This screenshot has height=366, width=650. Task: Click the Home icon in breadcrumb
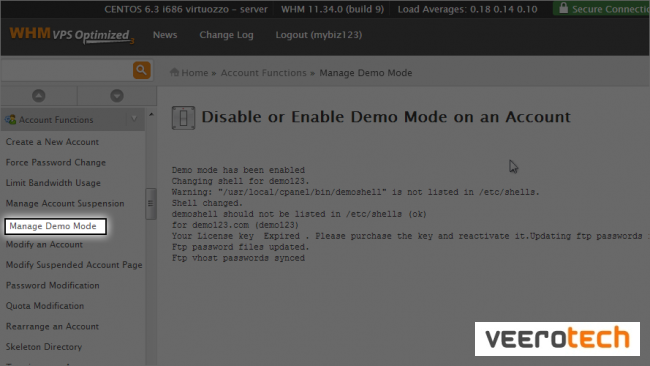tap(175, 72)
